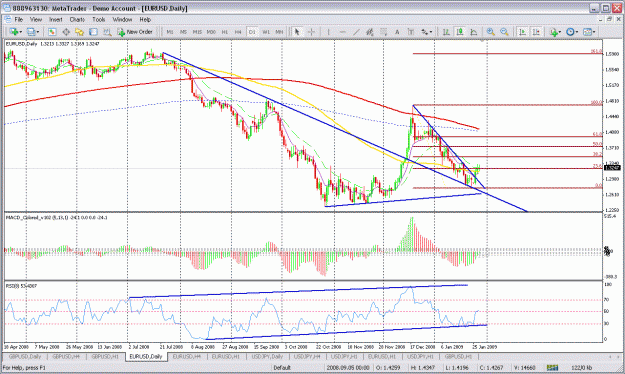Select the text label tool
The image size is (625, 374).
coord(411,32)
